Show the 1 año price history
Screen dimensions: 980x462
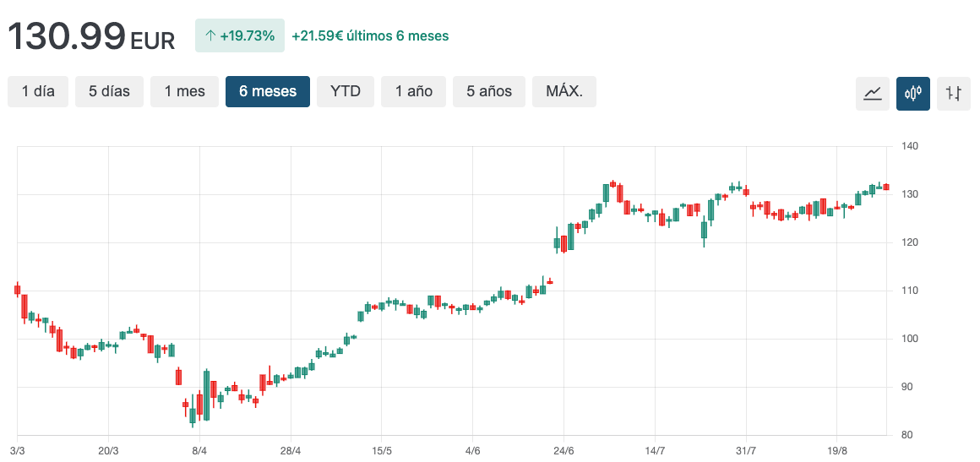[414, 92]
